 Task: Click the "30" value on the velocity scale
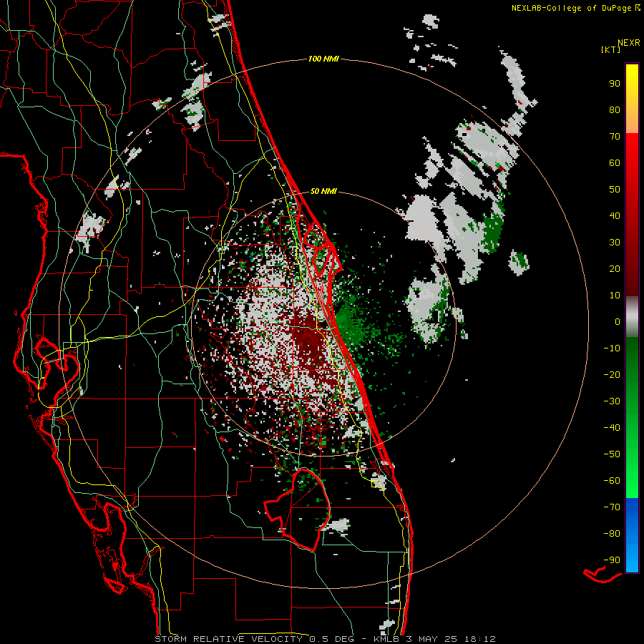click(x=615, y=243)
